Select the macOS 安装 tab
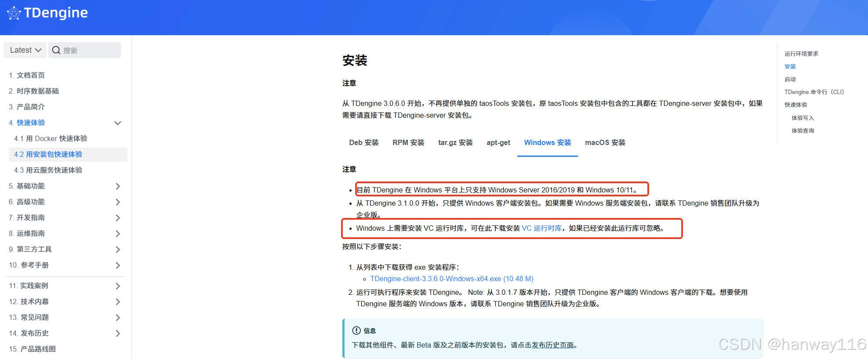This screenshot has width=868, height=359. point(605,143)
